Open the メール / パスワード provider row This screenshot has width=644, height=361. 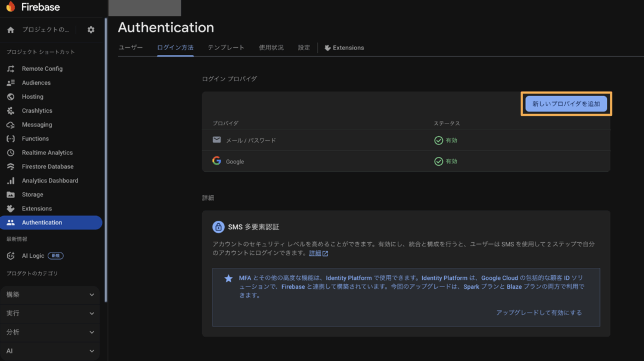(406, 140)
